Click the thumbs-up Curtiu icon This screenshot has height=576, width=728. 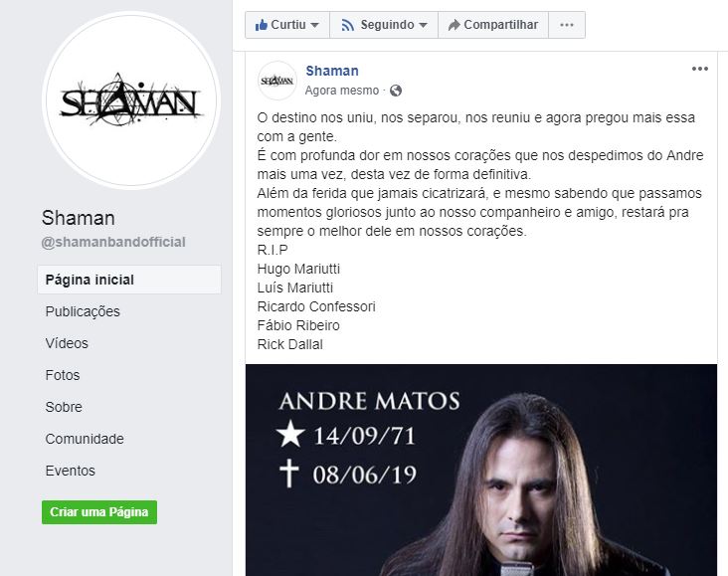pyautogui.click(x=262, y=25)
